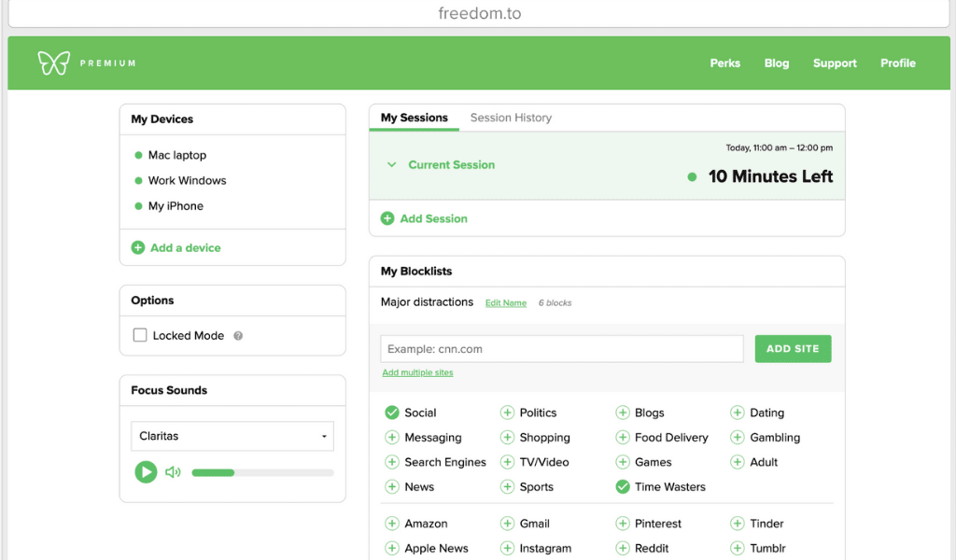Click the plus icon beside Add Session

pos(387,218)
